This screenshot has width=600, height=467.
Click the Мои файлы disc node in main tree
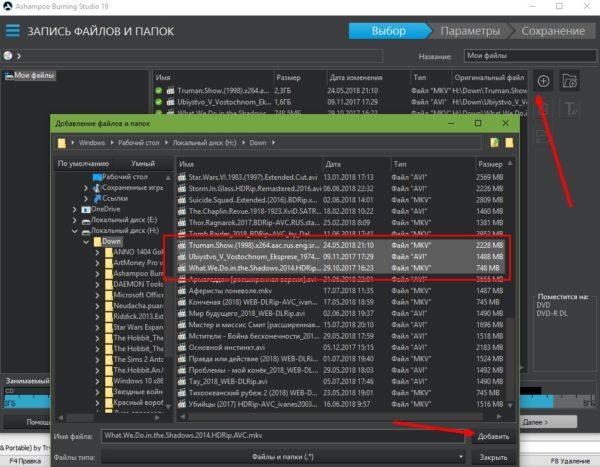pos(30,75)
